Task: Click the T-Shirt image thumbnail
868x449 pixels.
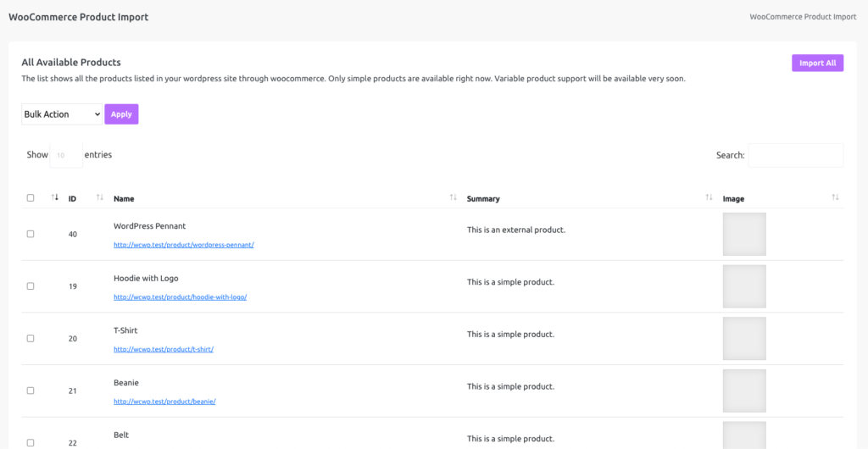Action: 744,338
